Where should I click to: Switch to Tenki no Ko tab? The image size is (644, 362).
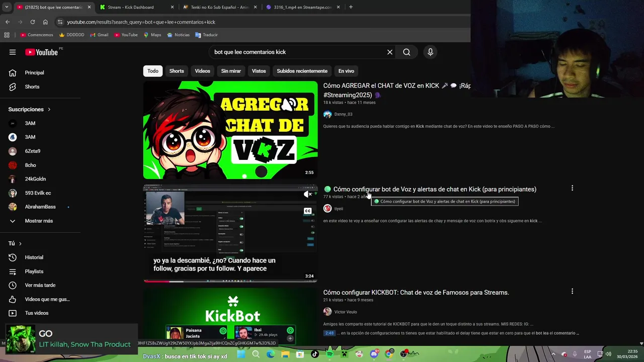220,7
